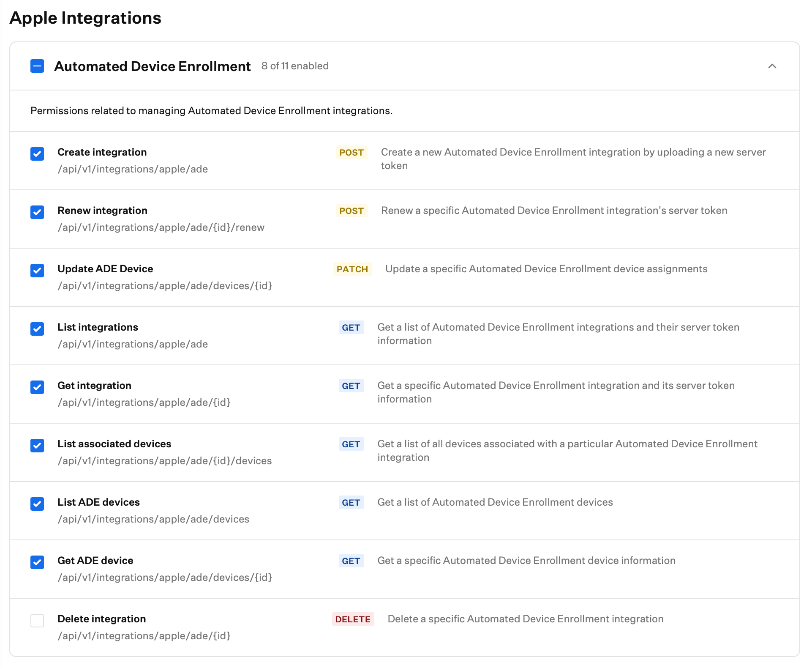The width and height of the screenshot is (812, 668).
Task: Click the /api/v1/integrations/apple/ade/{id}/renew path
Action: tap(161, 227)
